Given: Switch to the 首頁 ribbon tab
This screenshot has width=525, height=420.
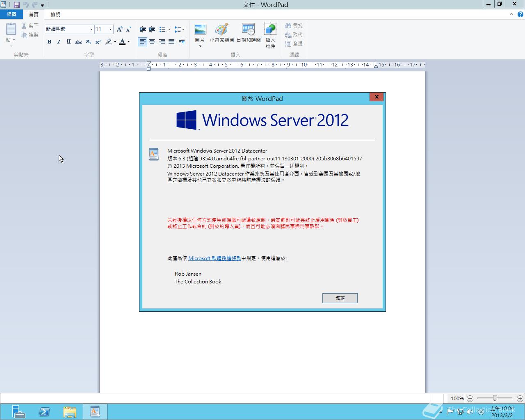Looking at the screenshot, I should click(34, 14).
